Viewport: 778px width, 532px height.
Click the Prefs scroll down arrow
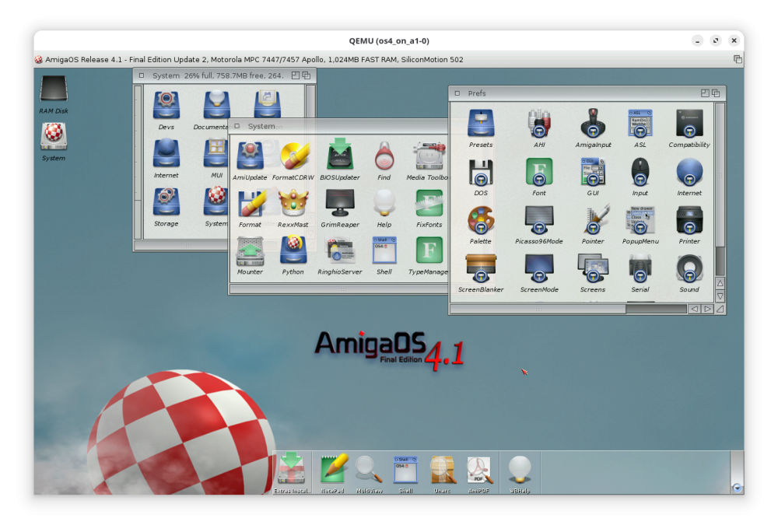[x=720, y=296]
